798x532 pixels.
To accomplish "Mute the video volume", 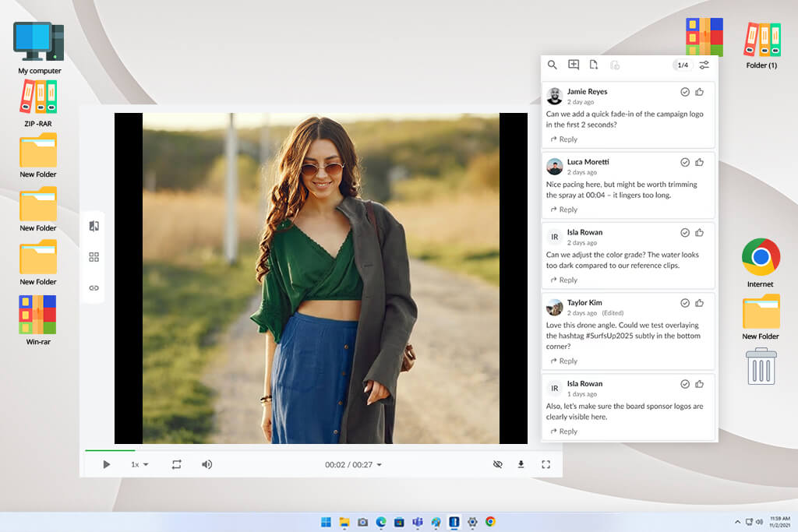I will 207,464.
